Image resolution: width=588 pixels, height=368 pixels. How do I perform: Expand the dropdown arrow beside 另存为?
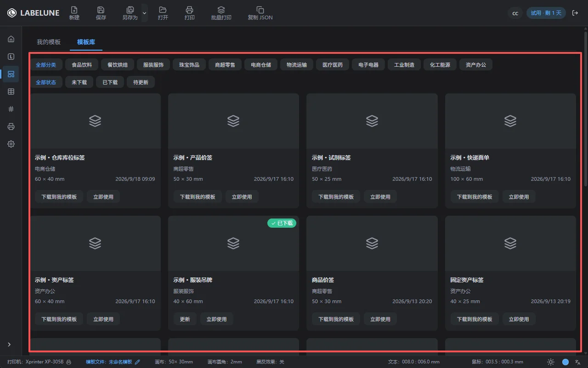(x=144, y=13)
